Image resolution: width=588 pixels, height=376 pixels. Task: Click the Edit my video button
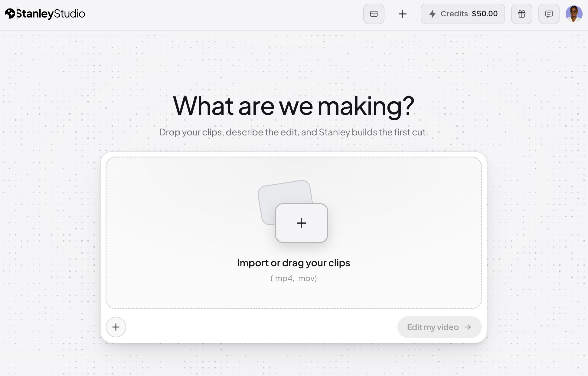click(x=439, y=327)
